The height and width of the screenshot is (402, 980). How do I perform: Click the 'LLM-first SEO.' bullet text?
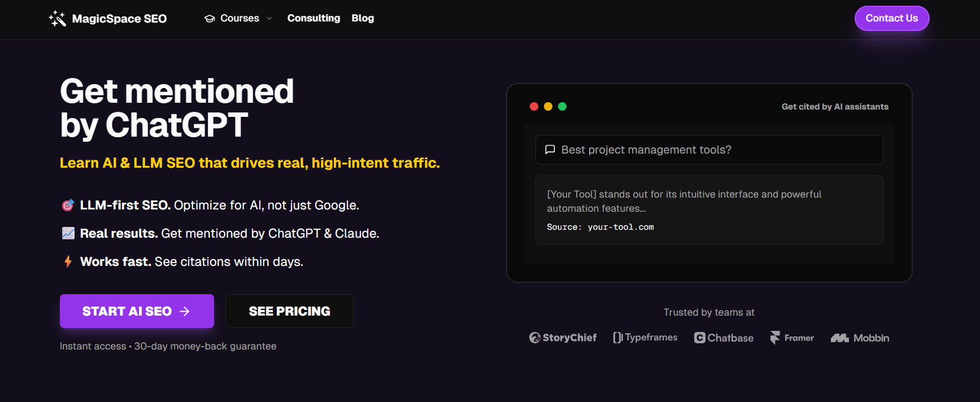[x=125, y=205]
